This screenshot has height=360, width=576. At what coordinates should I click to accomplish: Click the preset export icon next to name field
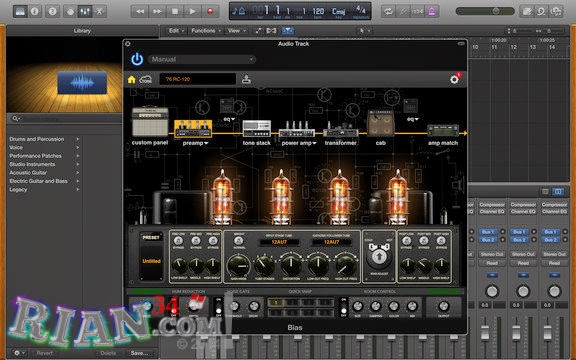coord(246,79)
